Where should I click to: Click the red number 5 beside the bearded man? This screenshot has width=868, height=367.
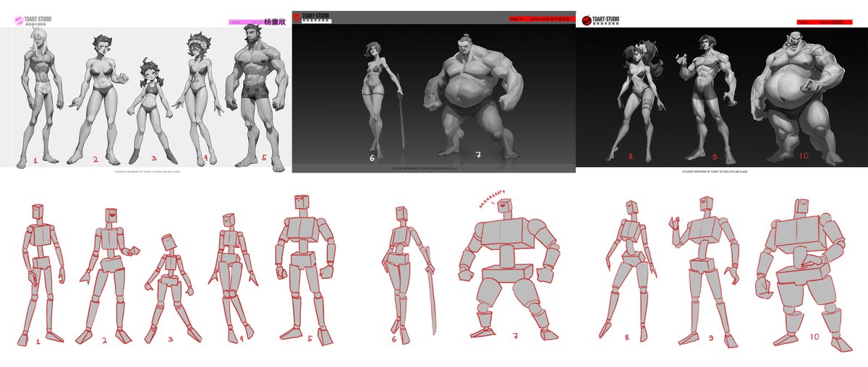click(x=264, y=157)
